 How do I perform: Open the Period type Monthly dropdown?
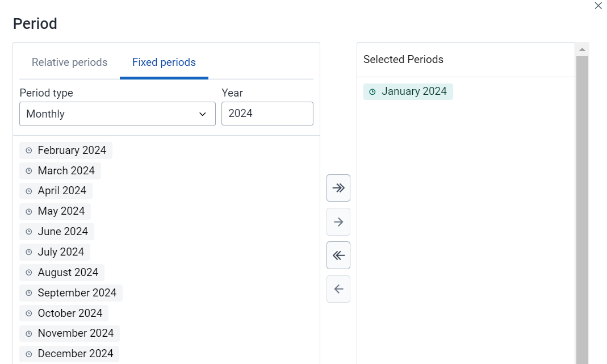118,114
